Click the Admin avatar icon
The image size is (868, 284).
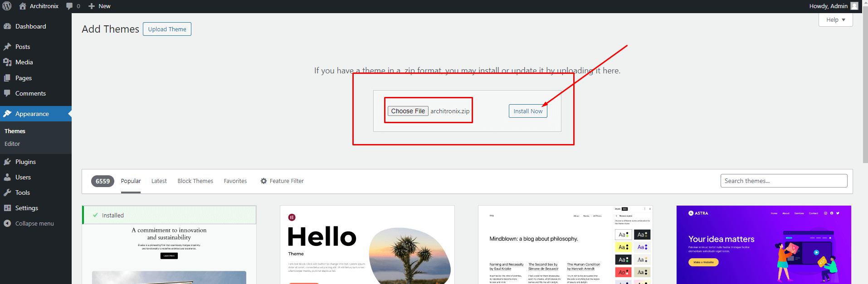coord(854,6)
